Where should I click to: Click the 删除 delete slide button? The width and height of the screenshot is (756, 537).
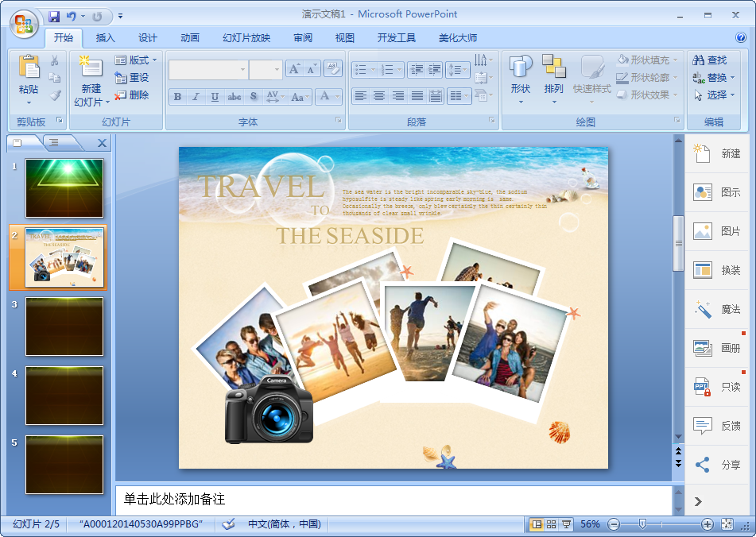click(132, 95)
